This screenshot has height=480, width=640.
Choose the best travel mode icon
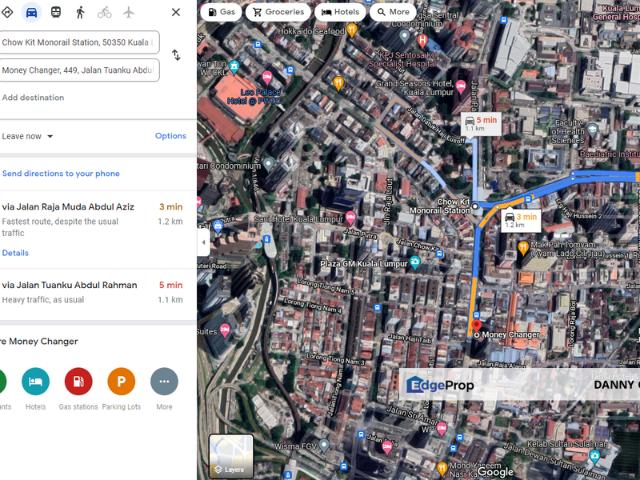(x=7, y=12)
